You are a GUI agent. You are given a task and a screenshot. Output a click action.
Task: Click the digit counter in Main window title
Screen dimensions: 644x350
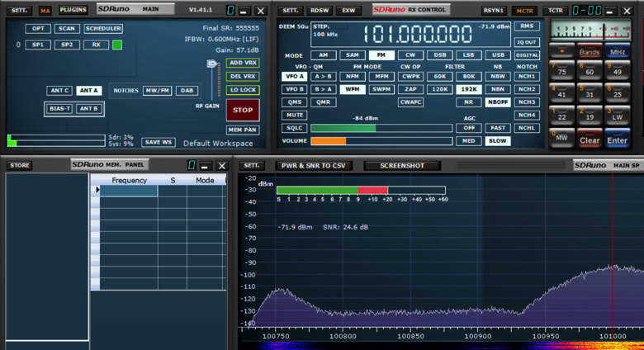230,10
